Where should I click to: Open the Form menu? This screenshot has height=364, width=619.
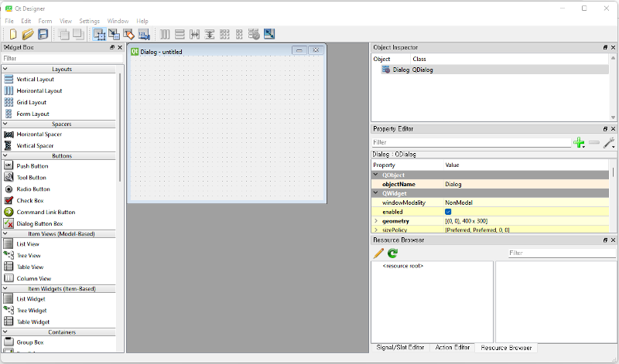[x=45, y=21]
